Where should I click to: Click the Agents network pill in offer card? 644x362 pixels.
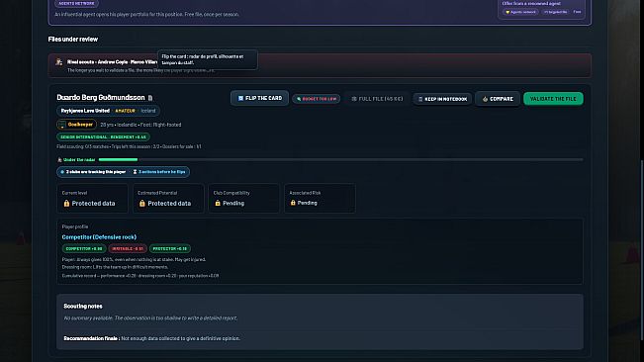(520, 12)
